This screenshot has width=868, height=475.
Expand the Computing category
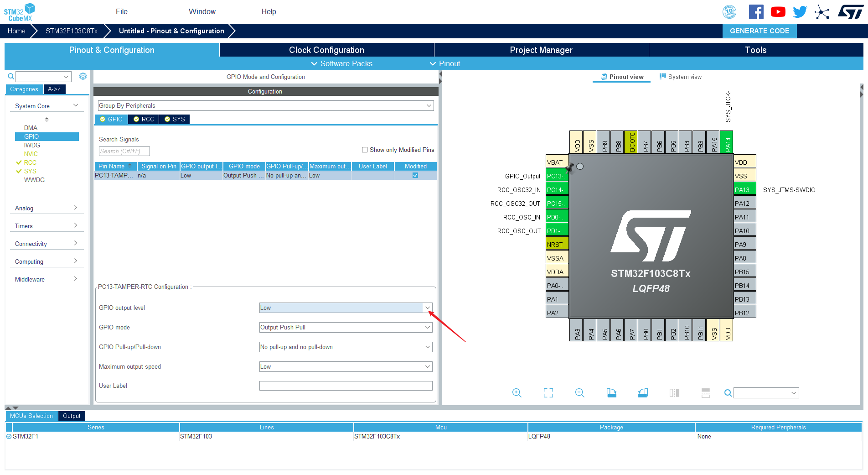[46, 261]
